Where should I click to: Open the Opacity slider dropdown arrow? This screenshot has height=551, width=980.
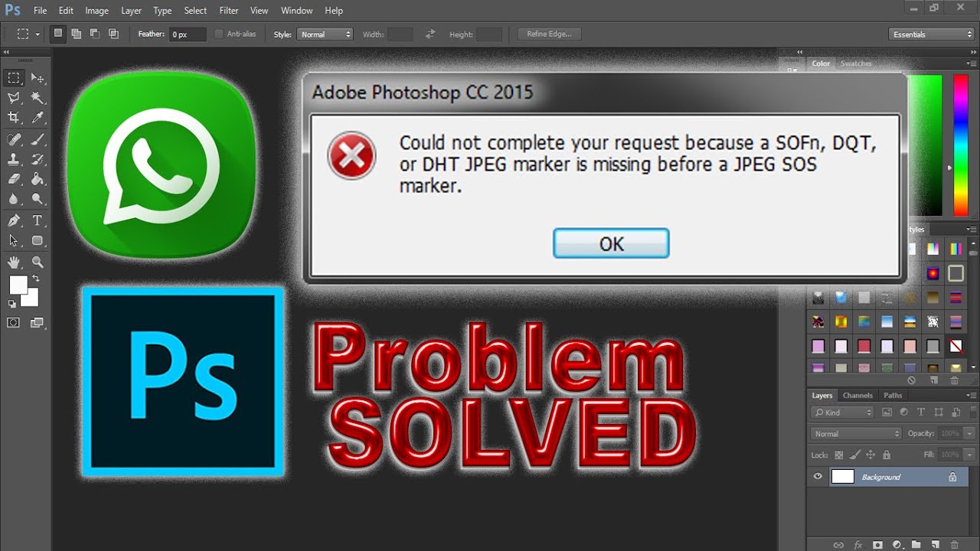[x=968, y=434]
